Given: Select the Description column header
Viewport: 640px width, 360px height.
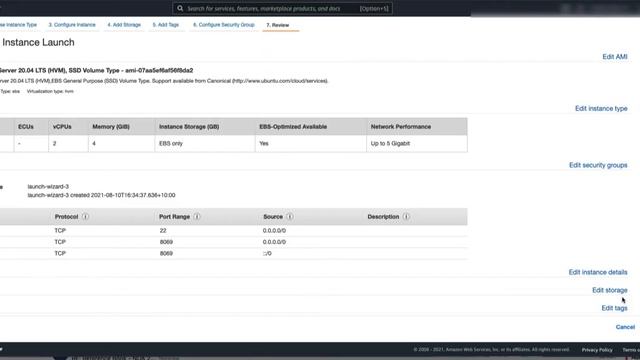Looking at the screenshot, I should click(x=383, y=217).
